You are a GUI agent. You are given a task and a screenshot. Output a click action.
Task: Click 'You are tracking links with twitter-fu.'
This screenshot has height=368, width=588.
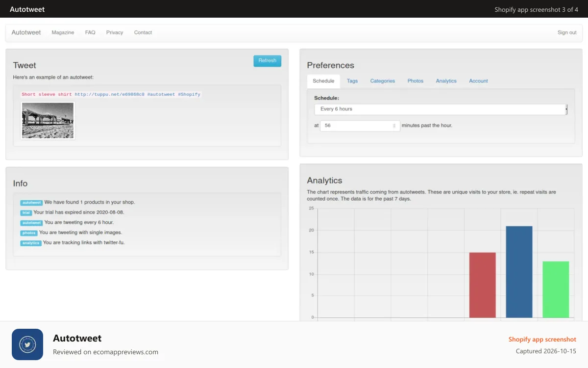(84, 242)
